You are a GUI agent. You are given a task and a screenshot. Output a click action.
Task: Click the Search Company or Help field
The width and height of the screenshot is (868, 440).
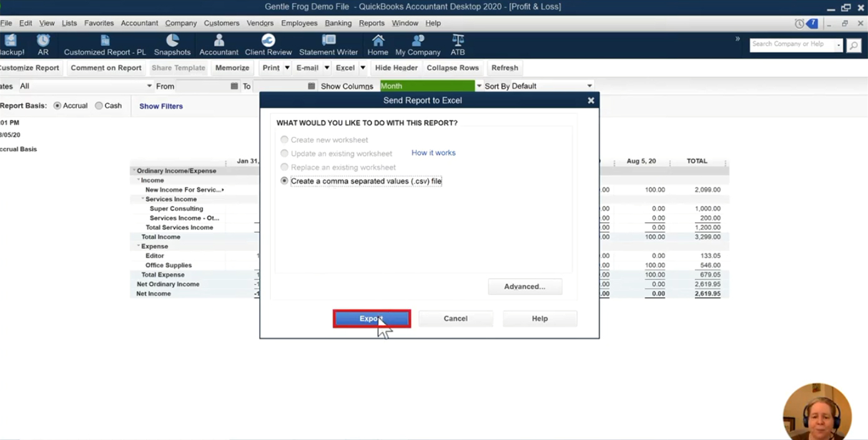coord(792,45)
